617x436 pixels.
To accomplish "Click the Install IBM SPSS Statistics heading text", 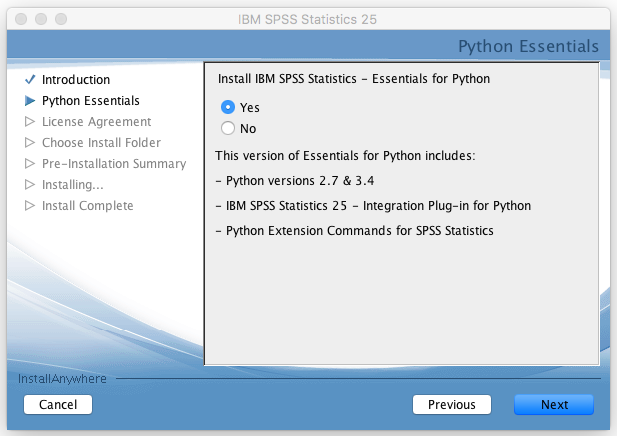I will pos(354,79).
